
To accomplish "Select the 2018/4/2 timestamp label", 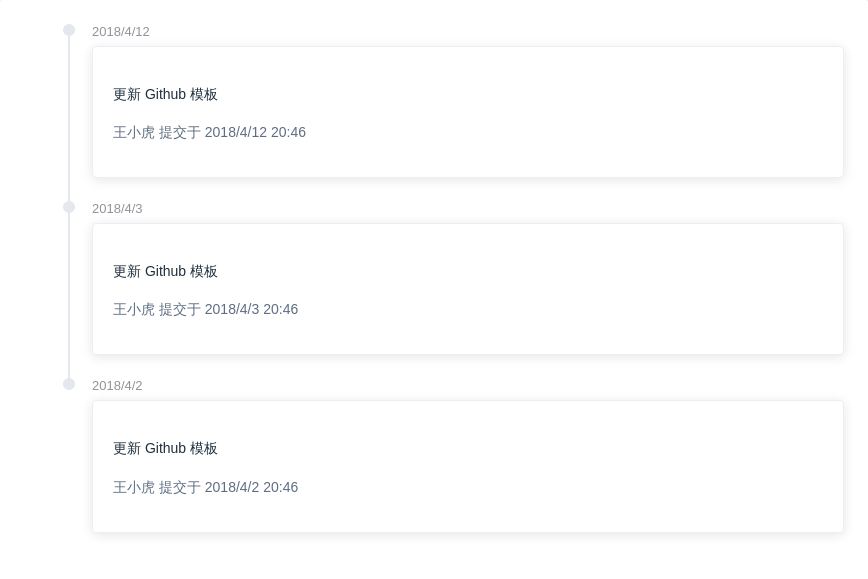I will pos(117,385).
